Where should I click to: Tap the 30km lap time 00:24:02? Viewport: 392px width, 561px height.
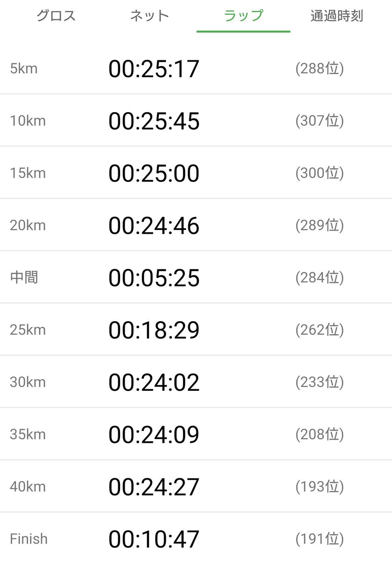(154, 383)
